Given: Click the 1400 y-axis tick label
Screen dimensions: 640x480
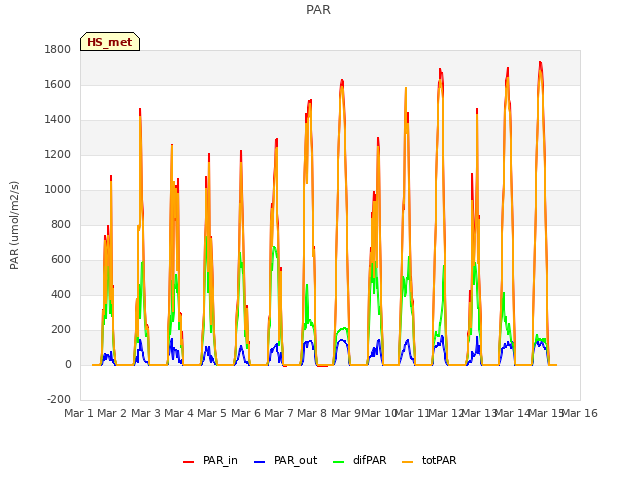Looking at the screenshot, I should (58, 120).
